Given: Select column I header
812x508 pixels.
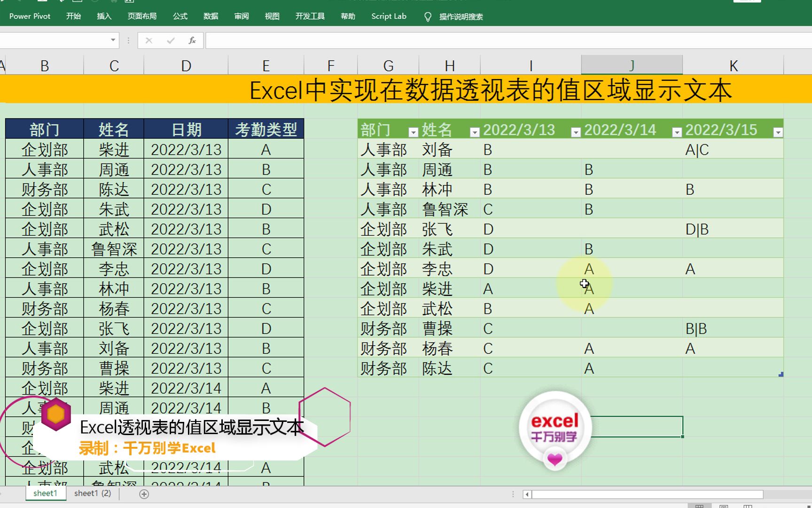Looking at the screenshot, I should pyautogui.click(x=531, y=65).
